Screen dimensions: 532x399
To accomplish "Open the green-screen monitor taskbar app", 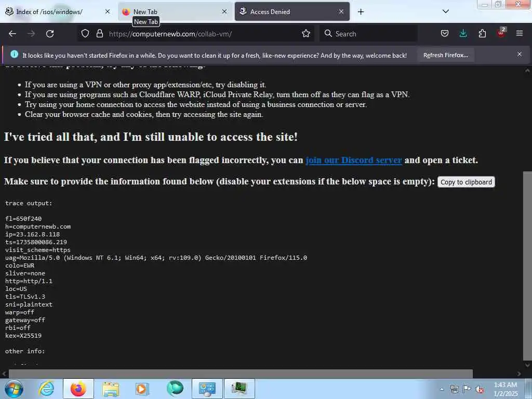I will [x=240, y=389].
